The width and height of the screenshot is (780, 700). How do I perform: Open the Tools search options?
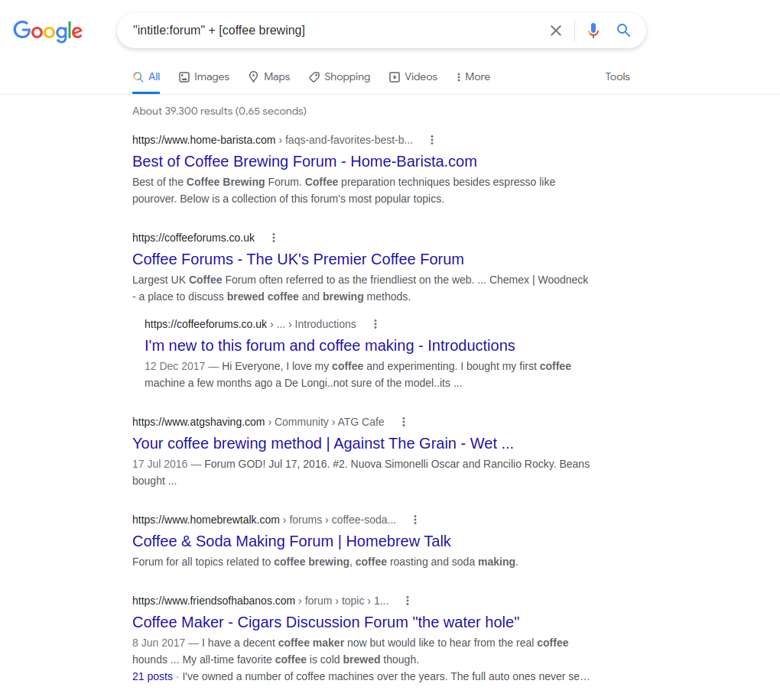tap(617, 77)
